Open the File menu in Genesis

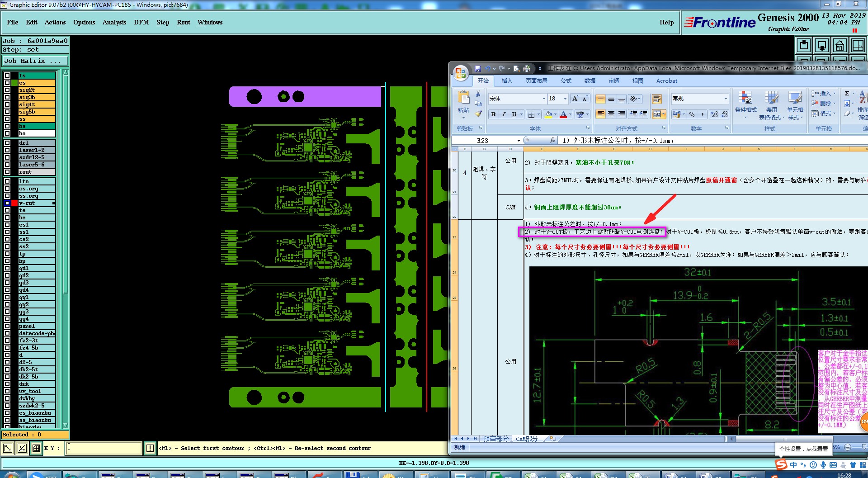pyautogui.click(x=13, y=22)
